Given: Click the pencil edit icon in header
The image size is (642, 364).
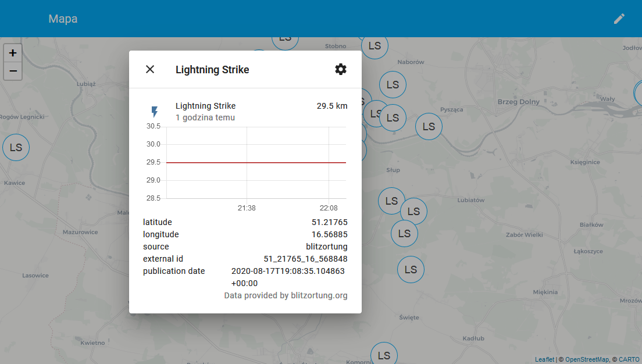Looking at the screenshot, I should point(619,19).
